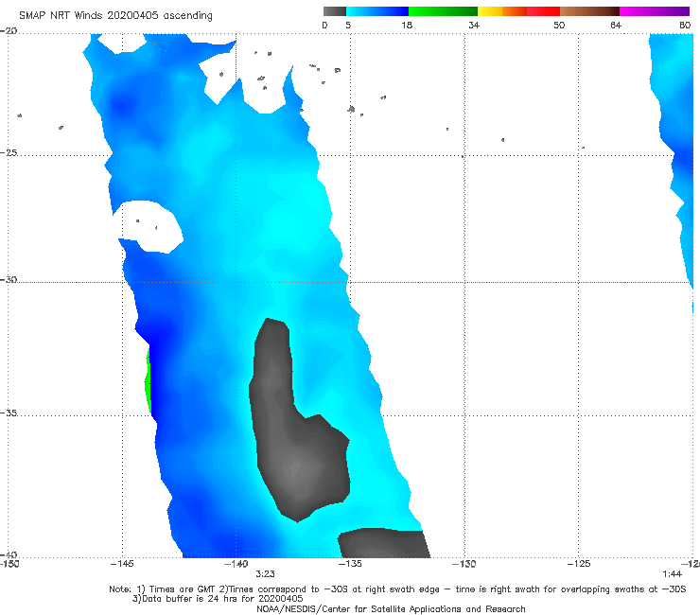This screenshot has width=700, height=615.
Task: Click the color bar label '34'
Action: coord(474,25)
